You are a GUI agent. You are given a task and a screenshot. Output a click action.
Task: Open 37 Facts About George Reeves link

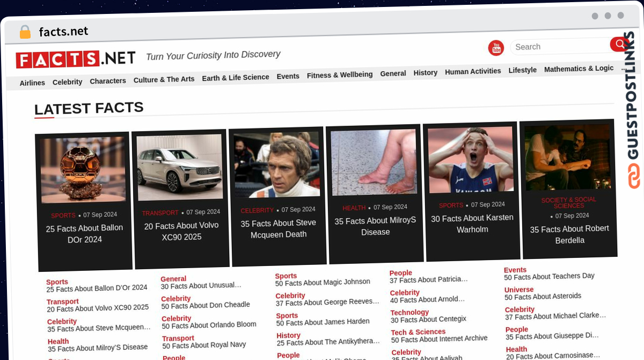pyautogui.click(x=327, y=303)
